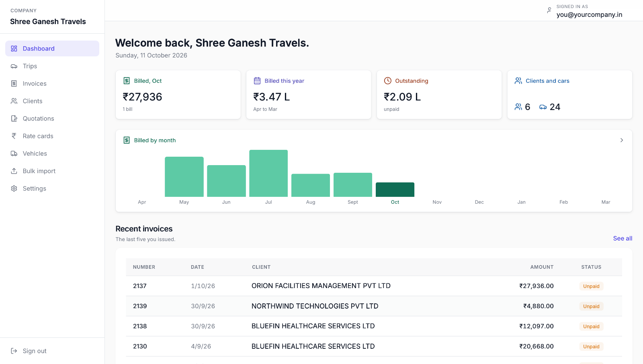
Task: Click BLUEFIN HEALTHCARE client on invoice 2138
Action: coord(313,326)
